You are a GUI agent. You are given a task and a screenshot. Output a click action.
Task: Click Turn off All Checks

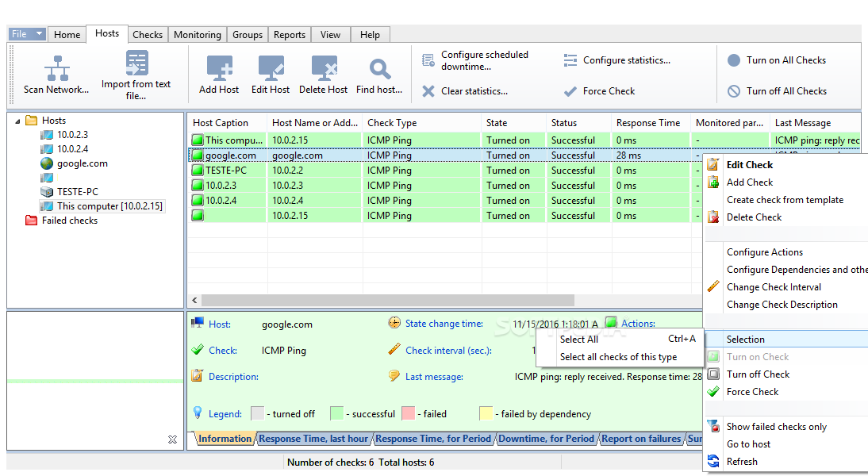[x=777, y=91]
